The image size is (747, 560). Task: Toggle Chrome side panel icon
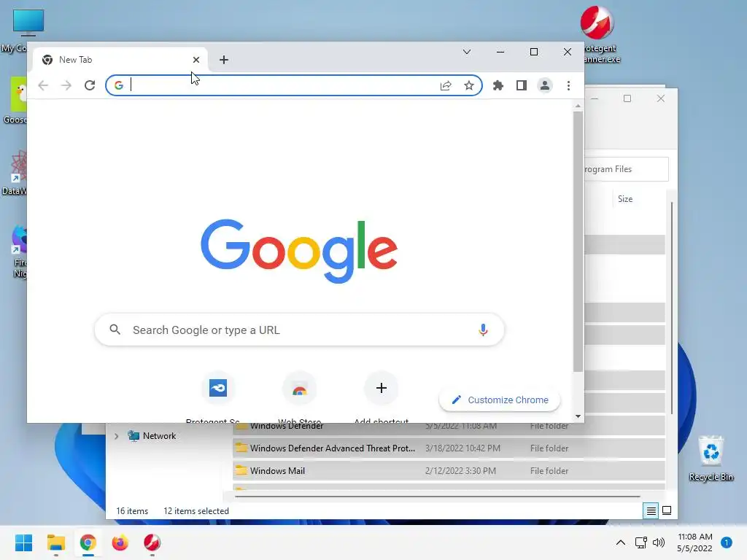521,85
